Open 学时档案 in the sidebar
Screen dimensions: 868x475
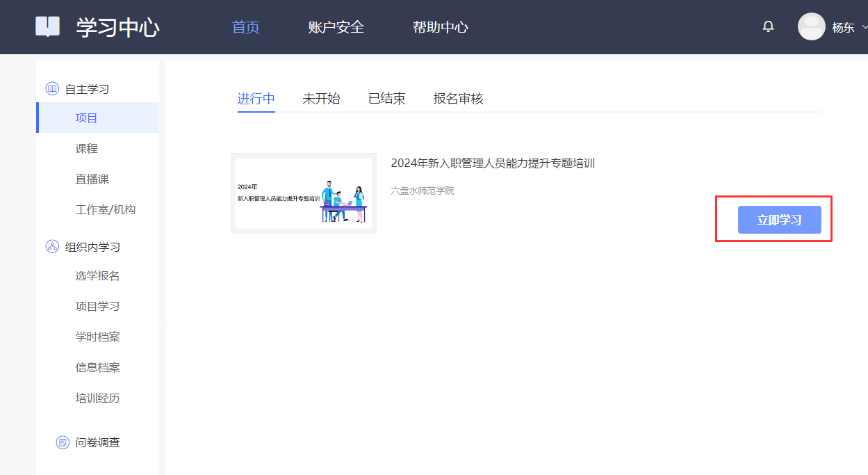click(x=98, y=337)
